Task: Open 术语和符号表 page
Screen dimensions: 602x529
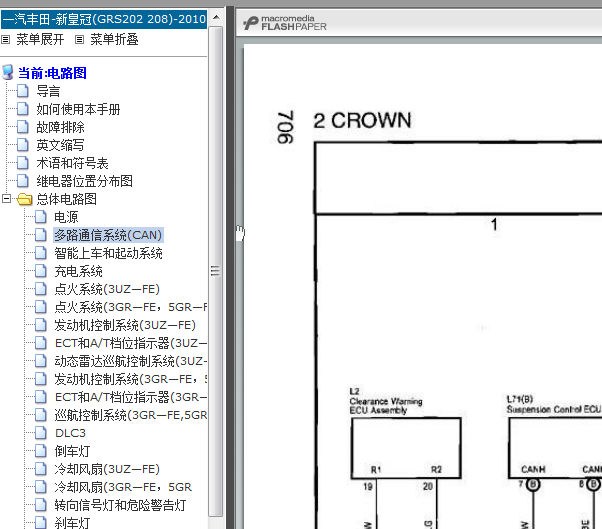Action: tap(72, 163)
